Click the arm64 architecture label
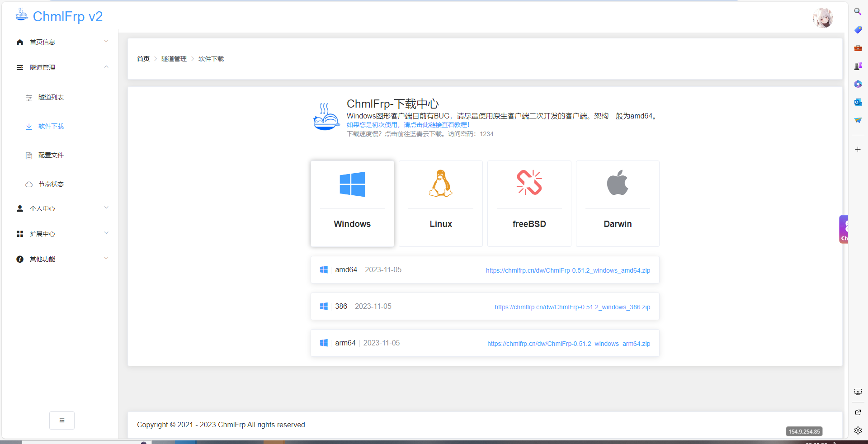The image size is (868, 444). pyautogui.click(x=345, y=343)
